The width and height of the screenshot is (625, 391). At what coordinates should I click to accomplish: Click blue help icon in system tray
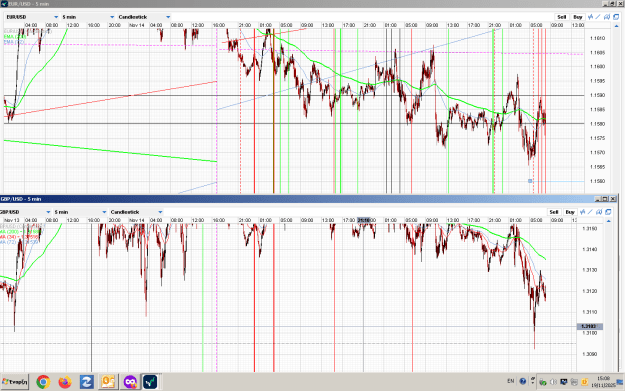(x=523, y=381)
